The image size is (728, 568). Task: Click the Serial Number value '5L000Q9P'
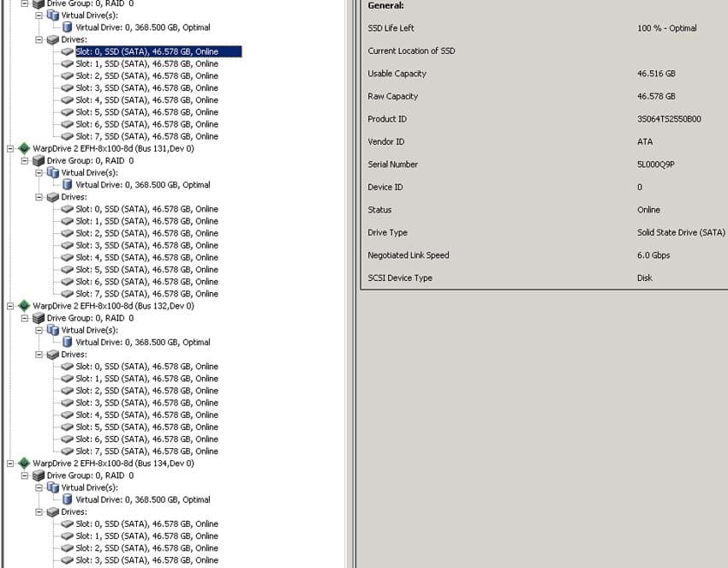click(x=655, y=164)
